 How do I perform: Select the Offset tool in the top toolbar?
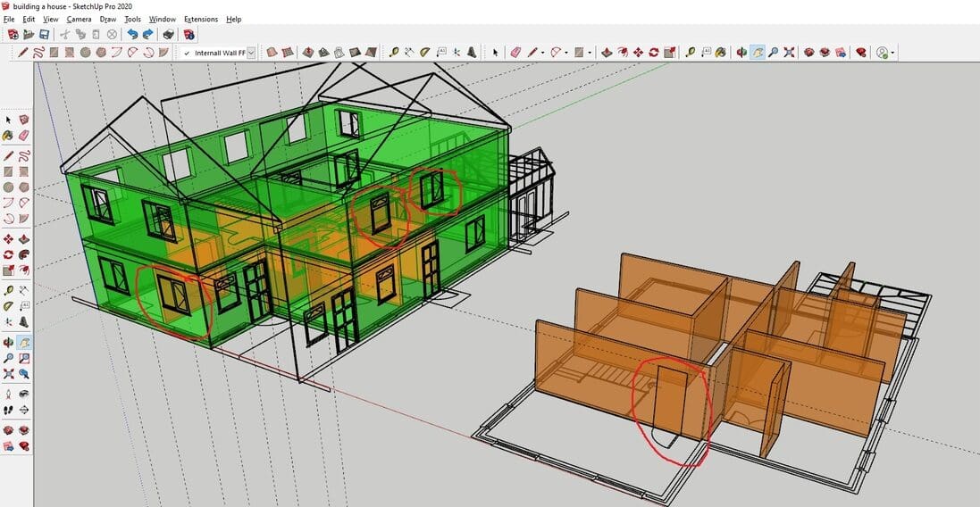tap(623, 53)
